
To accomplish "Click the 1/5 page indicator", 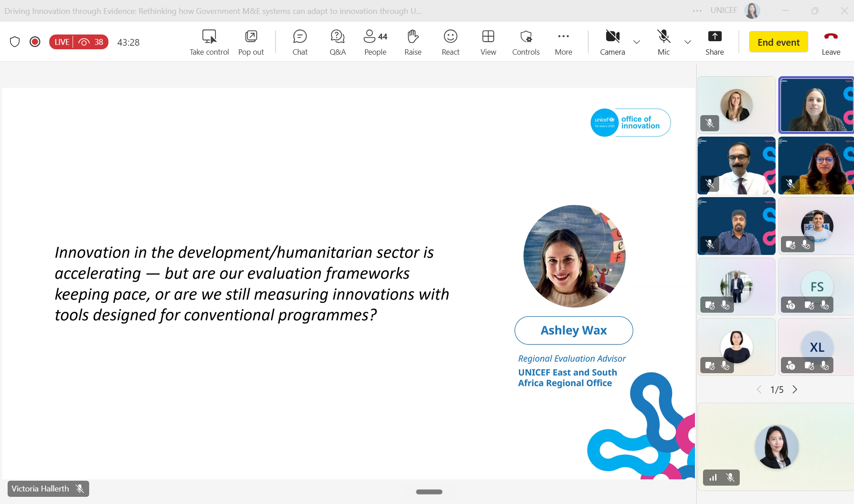I will [x=777, y=390].
